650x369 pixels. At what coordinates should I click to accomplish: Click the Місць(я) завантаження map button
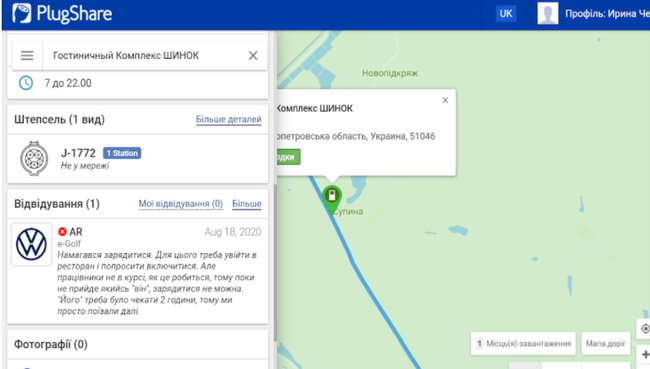click(523, 343)
